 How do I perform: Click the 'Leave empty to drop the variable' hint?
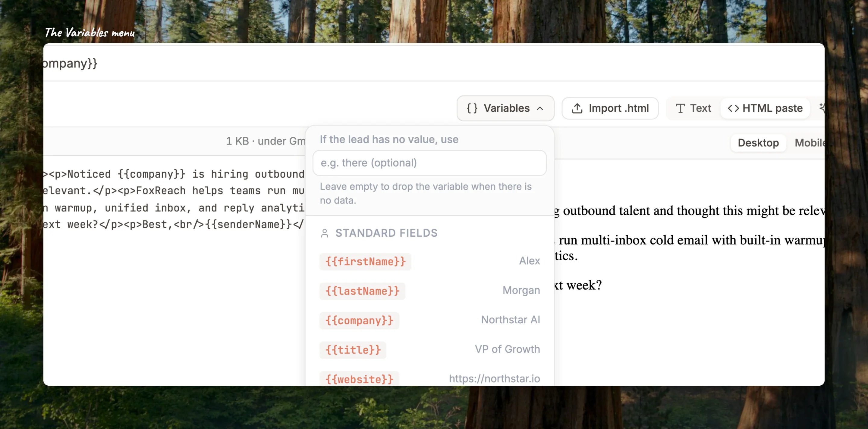tap(426, 194)
